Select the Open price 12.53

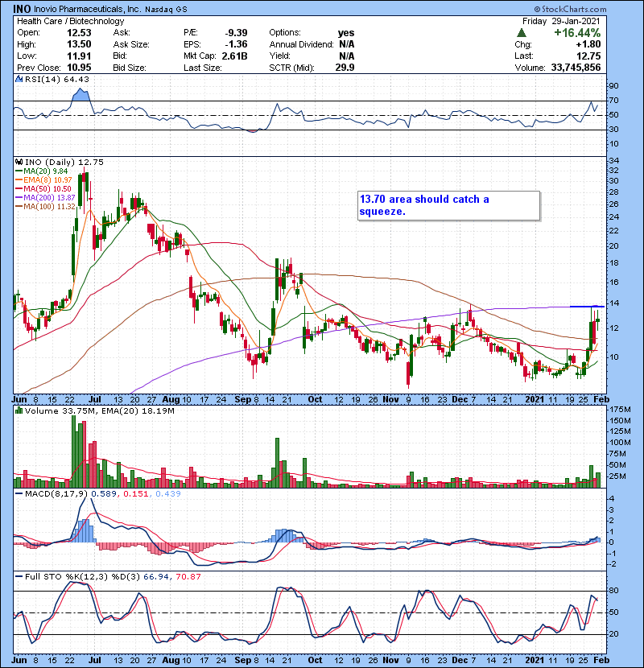pyautogui.click(x=79, y=33)
